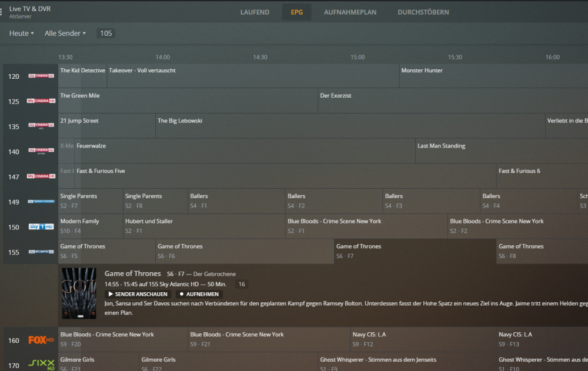
Task: Click the Sky Atlantic logo for channel 155
Action: [41, 252]
